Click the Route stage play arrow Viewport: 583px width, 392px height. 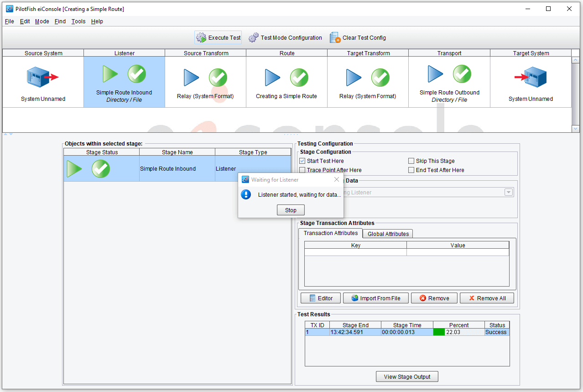273,78
